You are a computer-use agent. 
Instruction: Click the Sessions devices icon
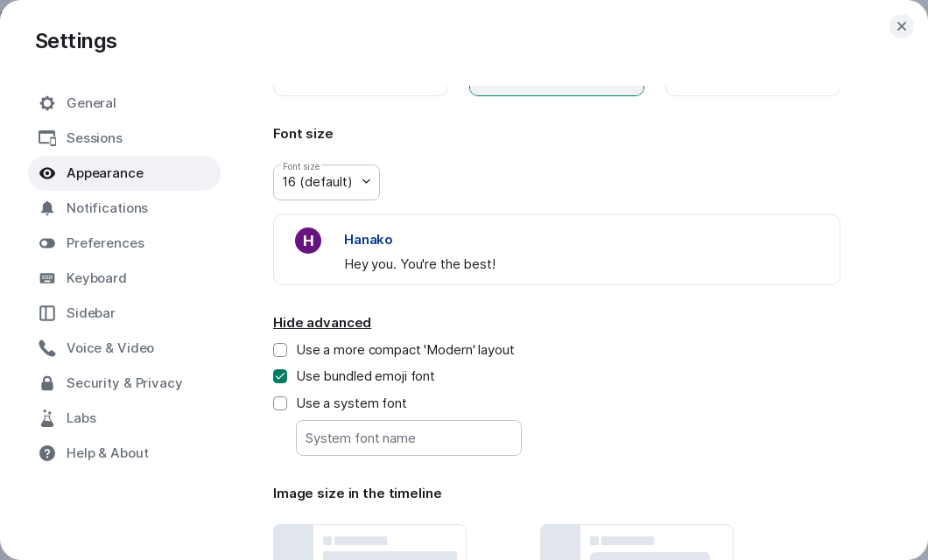point(47,138)
